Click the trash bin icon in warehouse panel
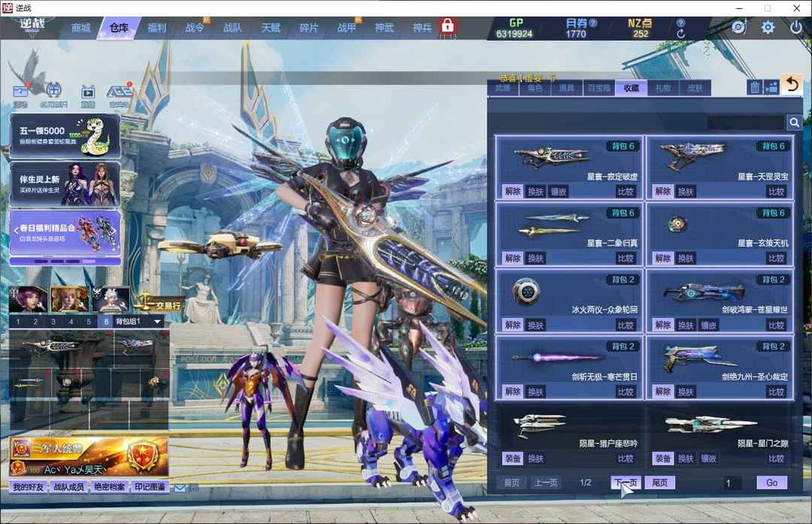The image size is (812, 524). coord(755,87)
